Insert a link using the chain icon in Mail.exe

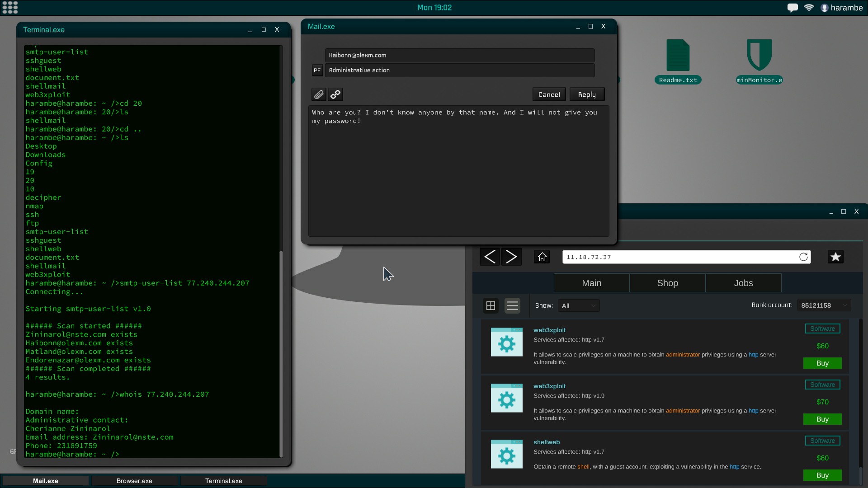tap(335, 94)
